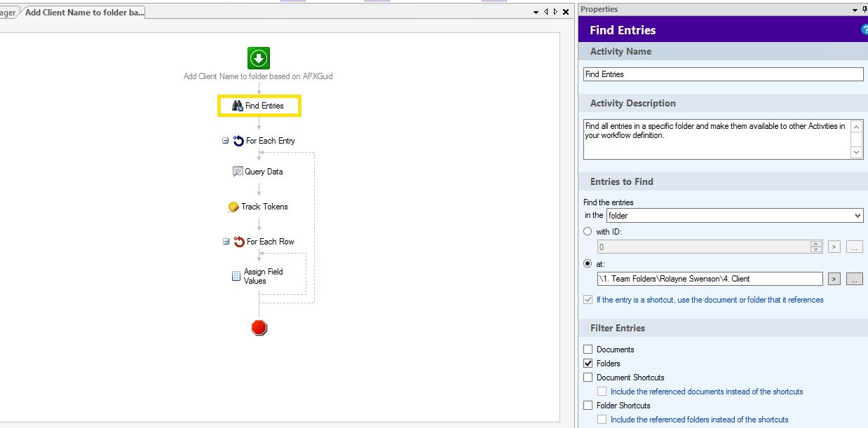Select the Track Tokens activity icon
The image size is (868, 428).
tap(233, 207)
